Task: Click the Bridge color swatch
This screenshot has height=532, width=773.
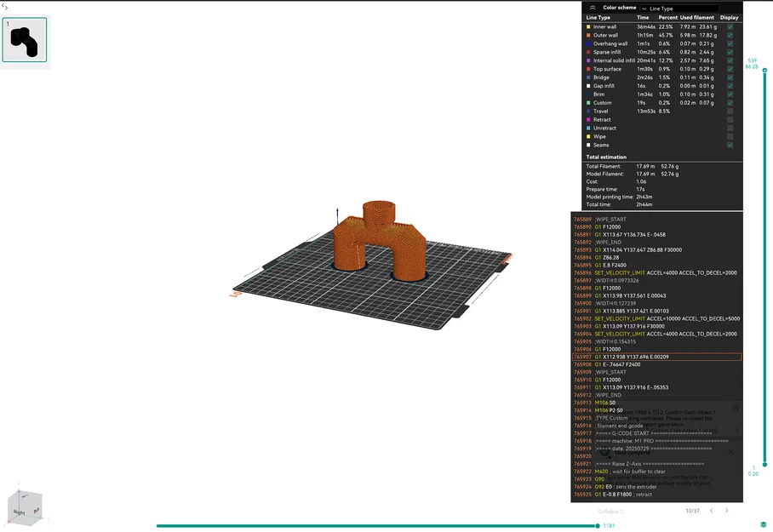Action: (x=588, y=77)
